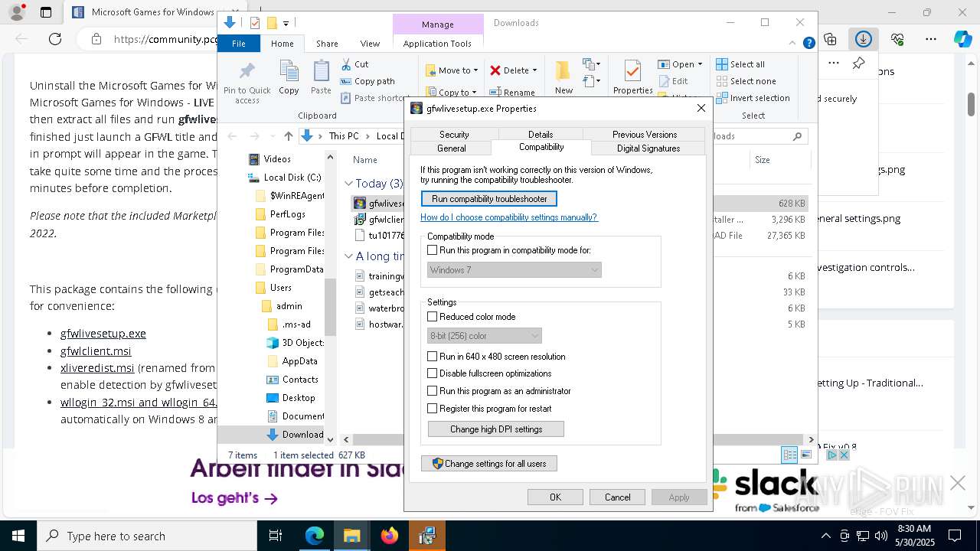The width and height of the screenshot is (980, 551).
Task: Click the Edge refresh page icon
Action: (54, 39)
